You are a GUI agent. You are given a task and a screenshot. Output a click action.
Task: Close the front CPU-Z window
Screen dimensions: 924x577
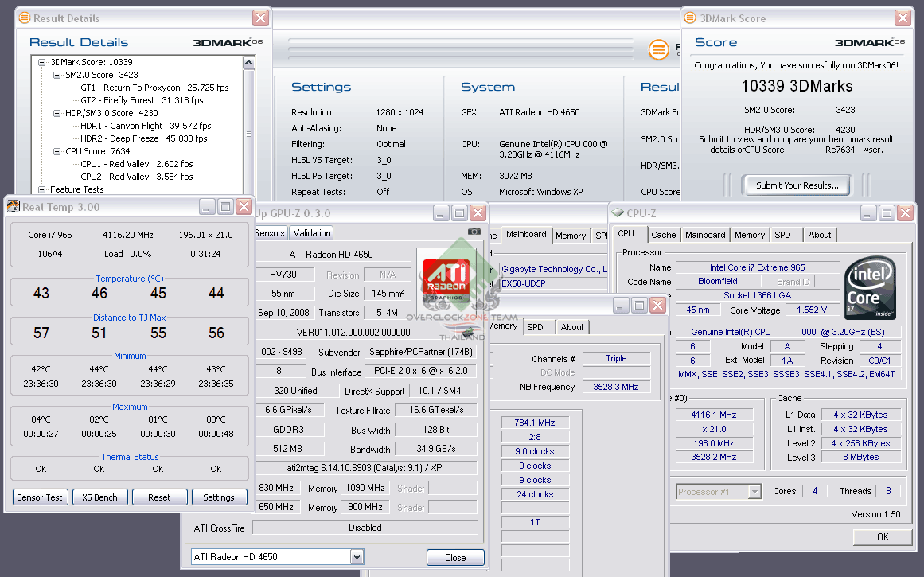[905, 212]
